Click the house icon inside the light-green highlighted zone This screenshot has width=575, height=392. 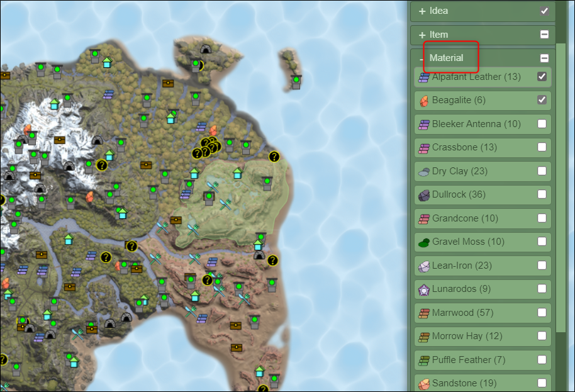238,172
